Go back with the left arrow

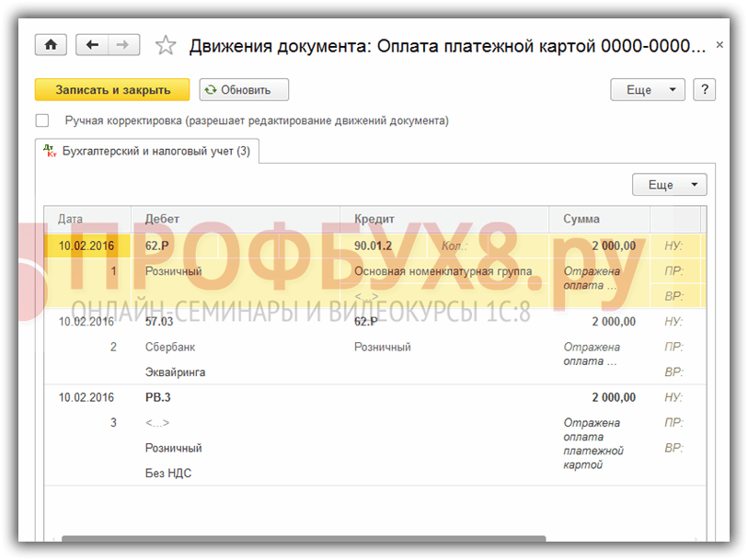[93, 45]
